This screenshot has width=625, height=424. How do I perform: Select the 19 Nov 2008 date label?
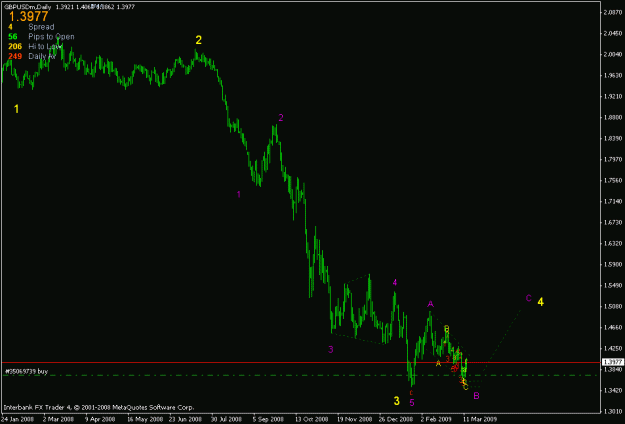354,420
